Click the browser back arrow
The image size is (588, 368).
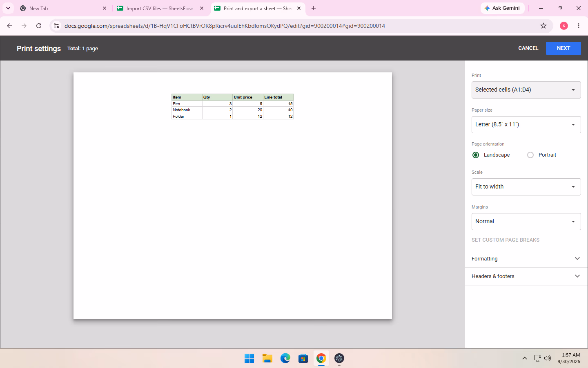point(9,26)
